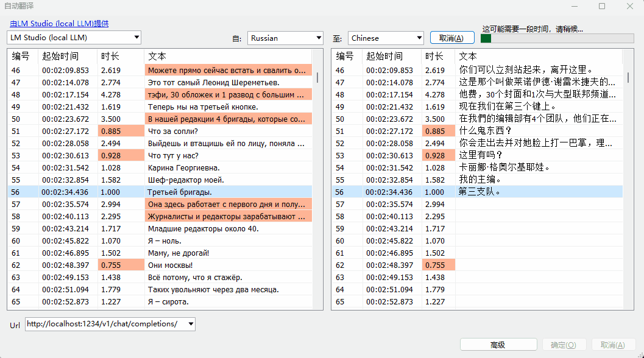This screenshot has width=644, height=358.
Task: Click inside the Url text field
Action: pos(104,324)
